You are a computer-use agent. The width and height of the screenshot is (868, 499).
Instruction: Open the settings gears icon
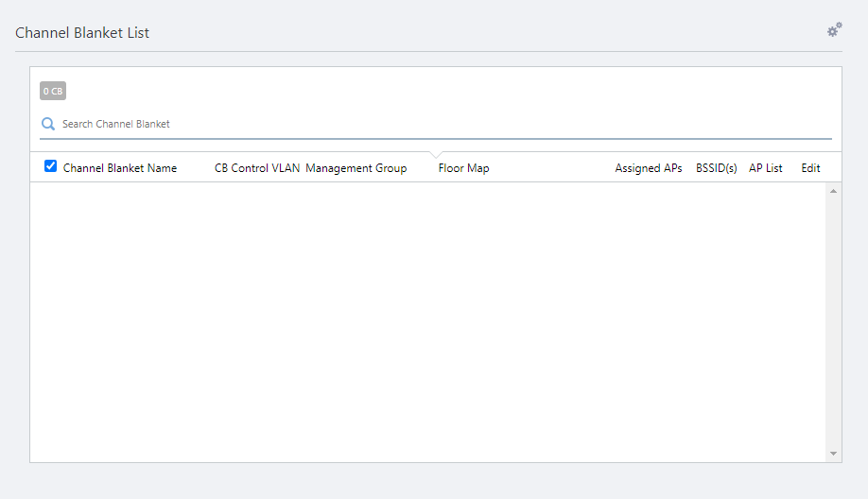coord(834,30)
